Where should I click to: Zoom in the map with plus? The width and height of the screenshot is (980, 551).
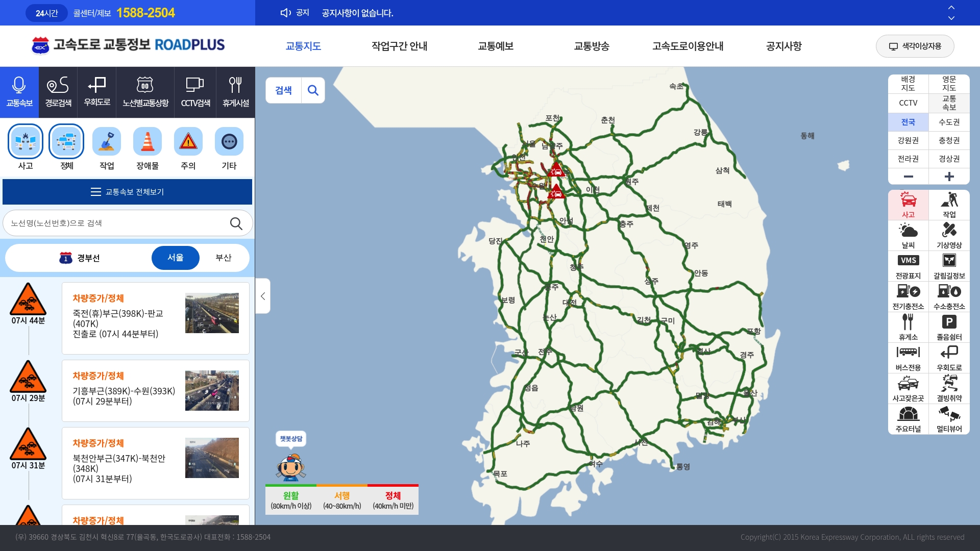(x=949, y=177)
